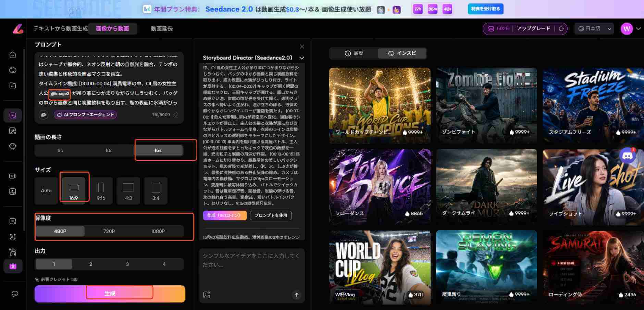The image size is (644, 310).
Task: Set resolution to 480P
Action: coord(60,231)
